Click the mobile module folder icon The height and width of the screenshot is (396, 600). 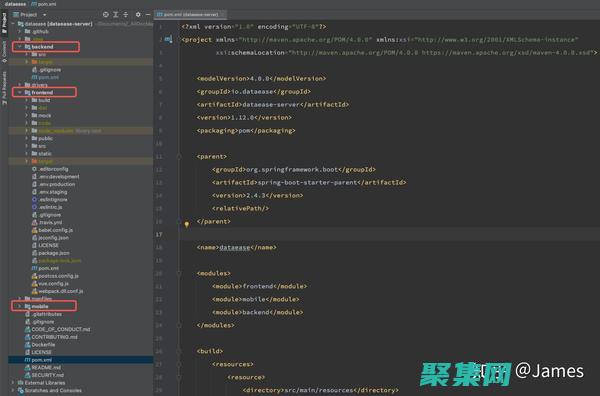pos(28,306)
